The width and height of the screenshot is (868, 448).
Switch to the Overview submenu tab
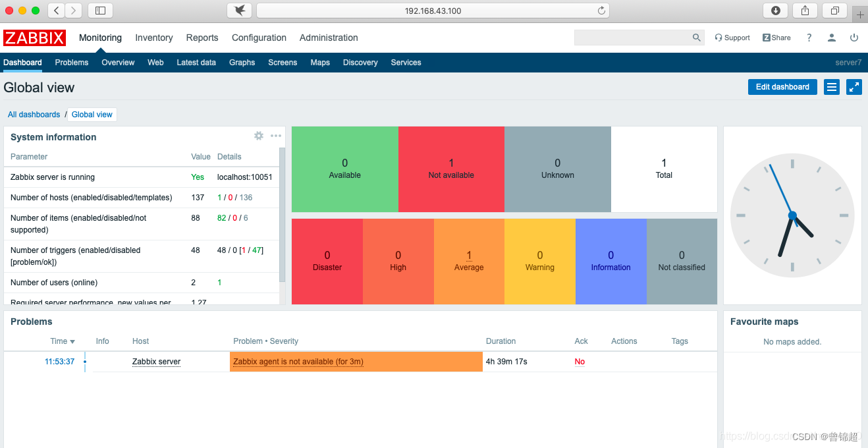(x=118, y=63)
